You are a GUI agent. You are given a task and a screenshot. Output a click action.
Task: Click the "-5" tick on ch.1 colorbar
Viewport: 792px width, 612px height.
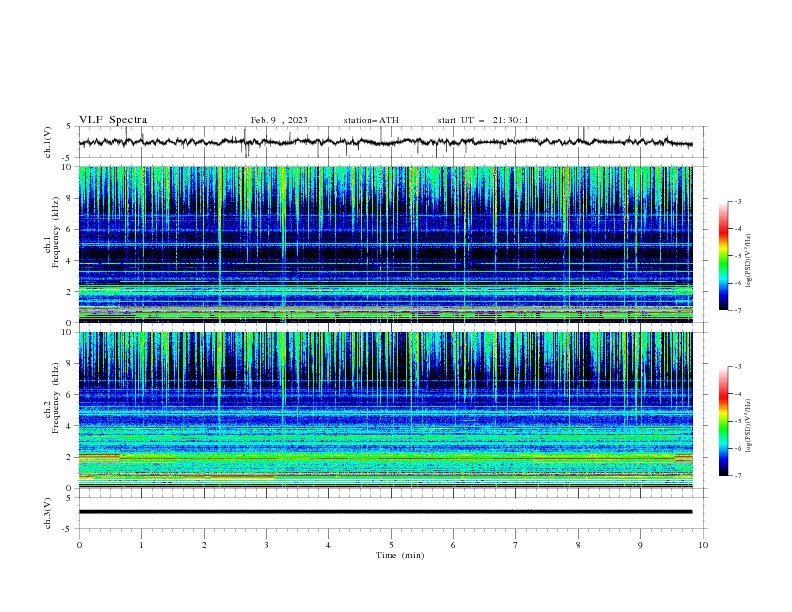(737, 256)
